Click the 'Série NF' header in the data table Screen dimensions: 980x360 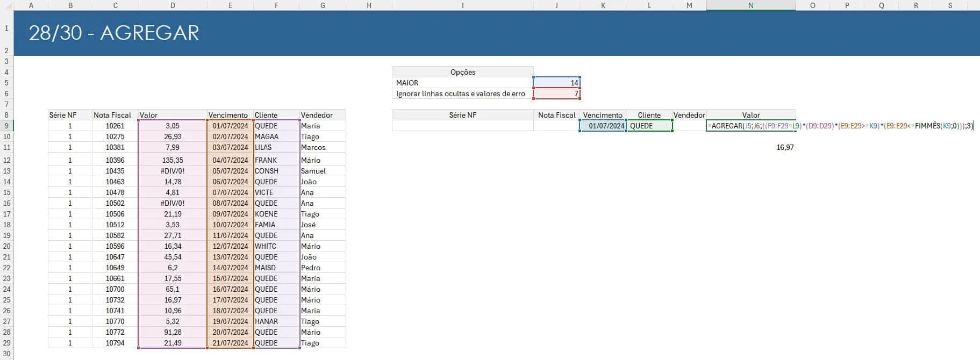(70, 115)
